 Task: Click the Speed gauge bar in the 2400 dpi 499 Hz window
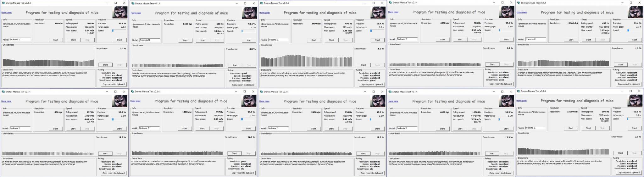pyautogui.click(x=377, y=31)
